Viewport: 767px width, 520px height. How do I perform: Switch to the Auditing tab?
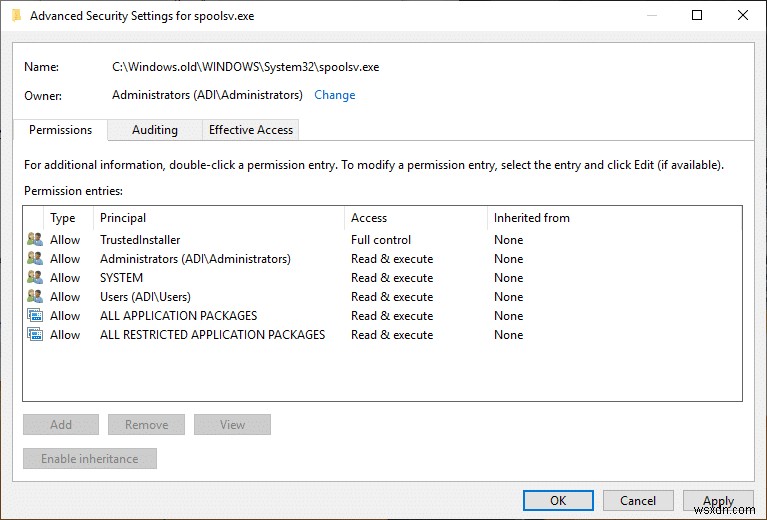coord(155,130)
